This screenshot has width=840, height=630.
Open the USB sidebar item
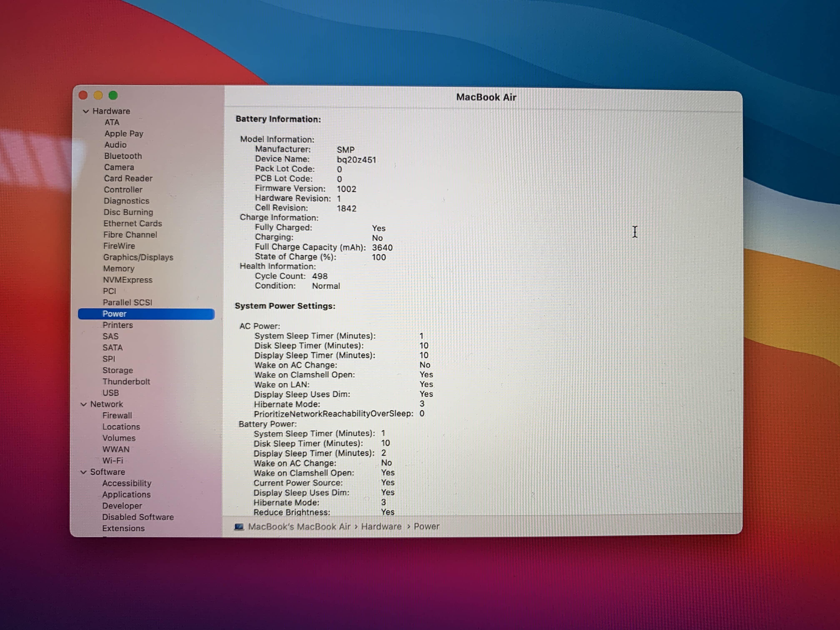[110, 393]
